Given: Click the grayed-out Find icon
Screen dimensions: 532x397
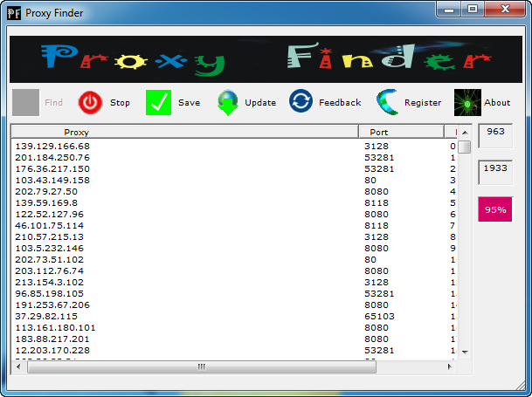Looking at the screenshot, I should click(x=26, y=103).
